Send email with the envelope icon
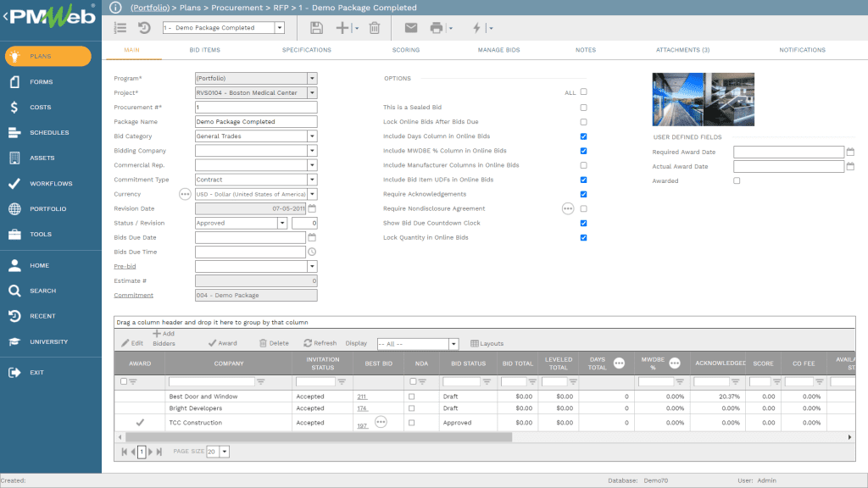This screenshot has height=488, width=868. pos(411,28)
